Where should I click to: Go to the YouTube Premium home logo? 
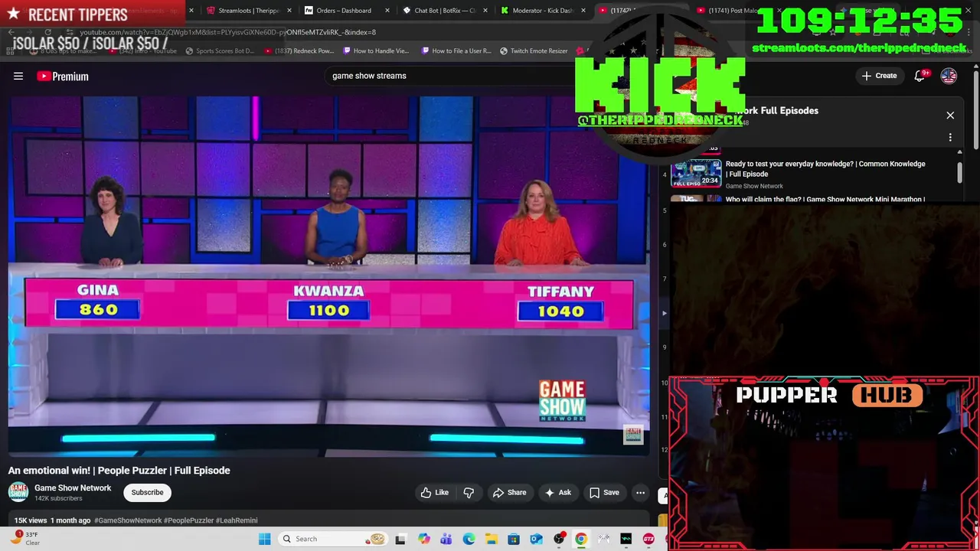pyautogui.click(x=63, y=76)
